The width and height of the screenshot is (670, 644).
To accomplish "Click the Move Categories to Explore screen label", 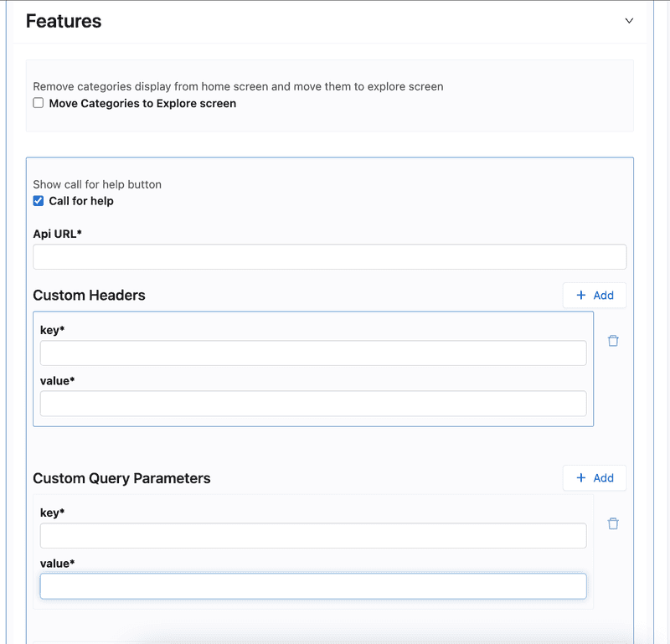I will (x=142, y=104).
